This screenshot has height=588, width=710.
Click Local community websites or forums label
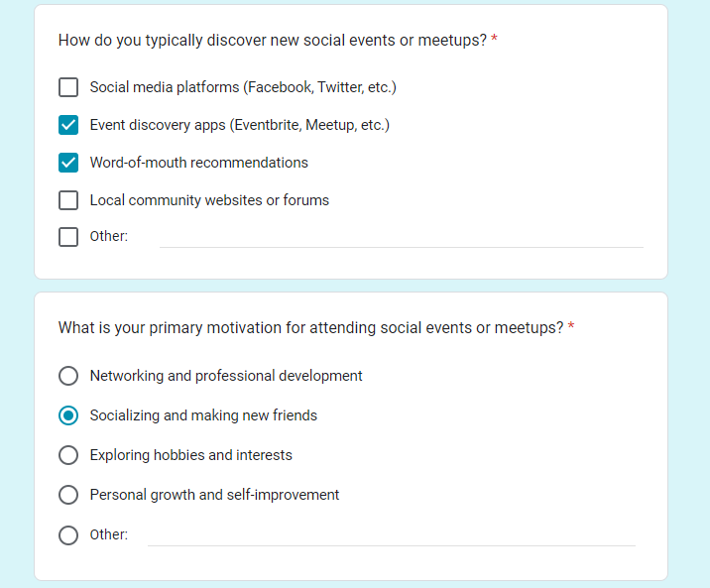[x=209, y=200]
